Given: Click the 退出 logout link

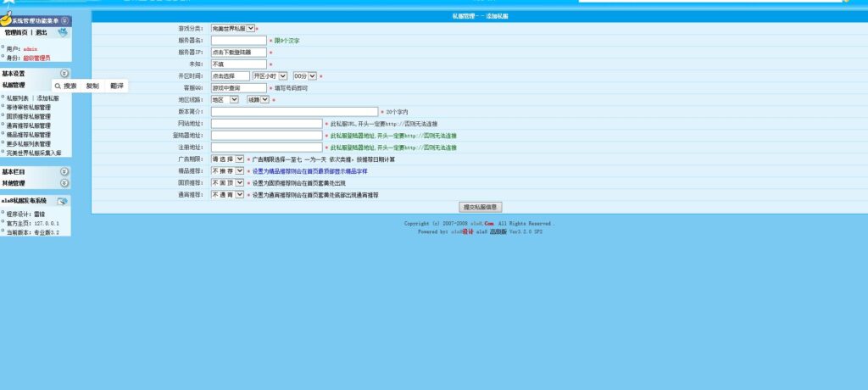Looking at the screenshot, I should pyautogui.click(x=42, y=32).
